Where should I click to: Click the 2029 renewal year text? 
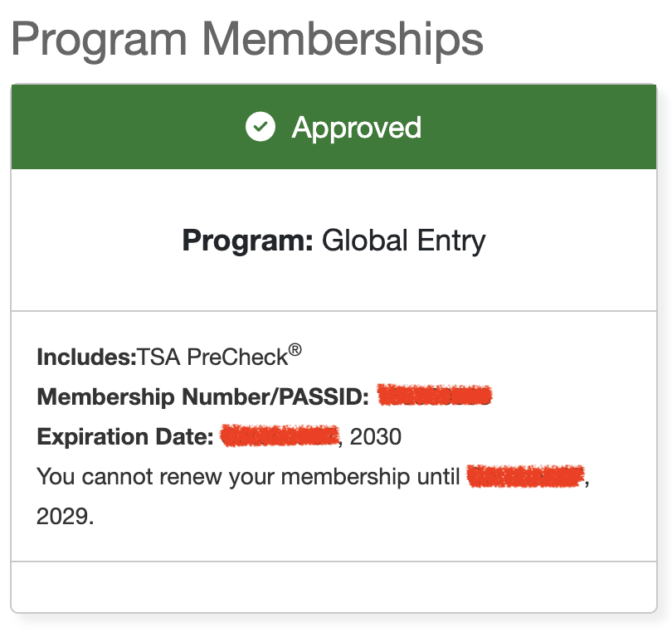[65, 517]
